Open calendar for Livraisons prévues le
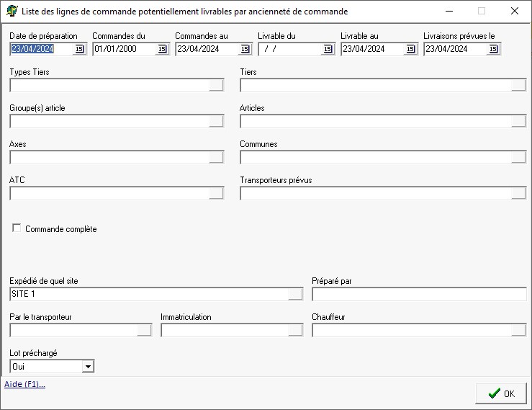532x410 pixels. pos(493,49)
